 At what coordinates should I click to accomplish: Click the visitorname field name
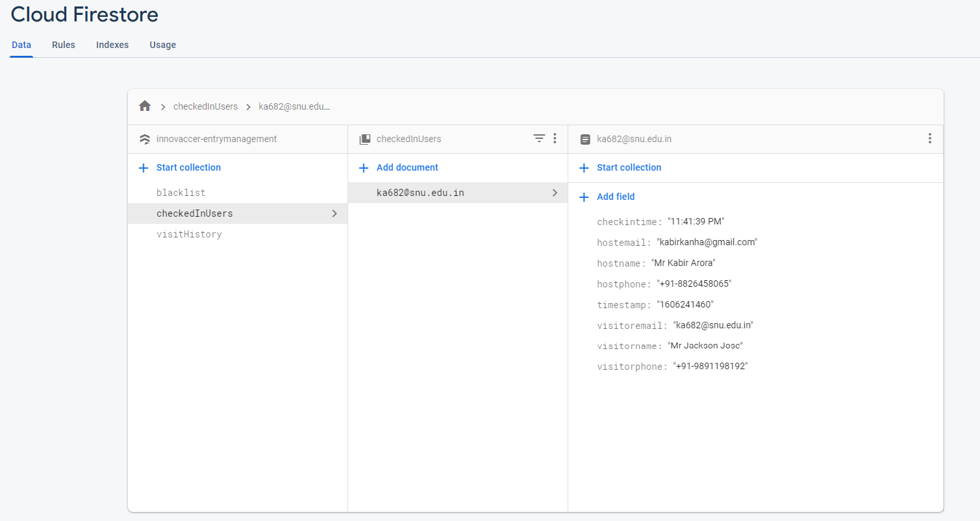[x=629, y=346]
